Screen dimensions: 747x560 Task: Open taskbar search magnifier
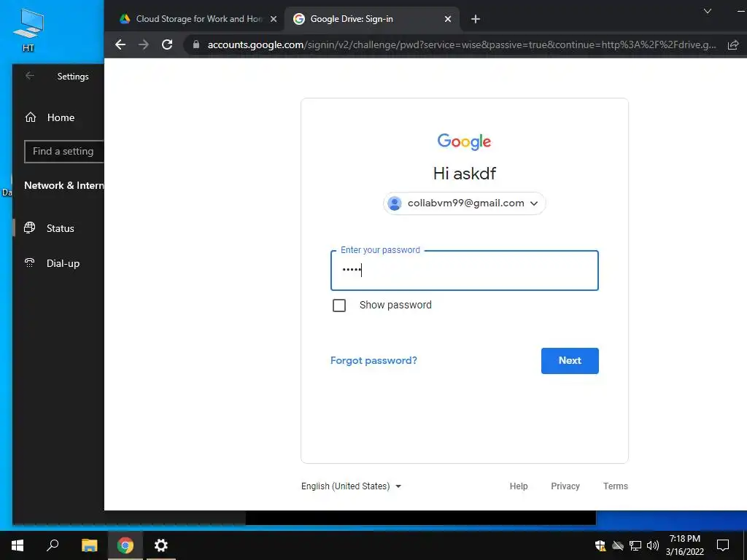point(53,545)
